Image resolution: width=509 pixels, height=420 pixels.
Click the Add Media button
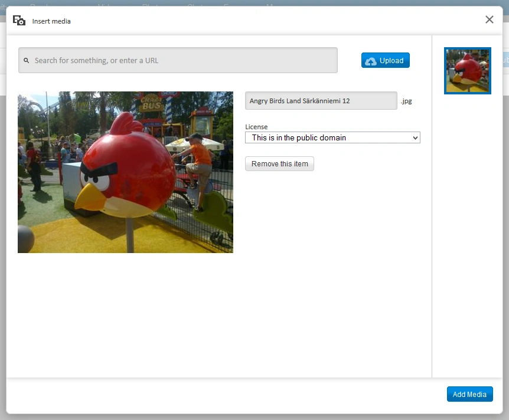pyautogui.click(x=469, y=394)
